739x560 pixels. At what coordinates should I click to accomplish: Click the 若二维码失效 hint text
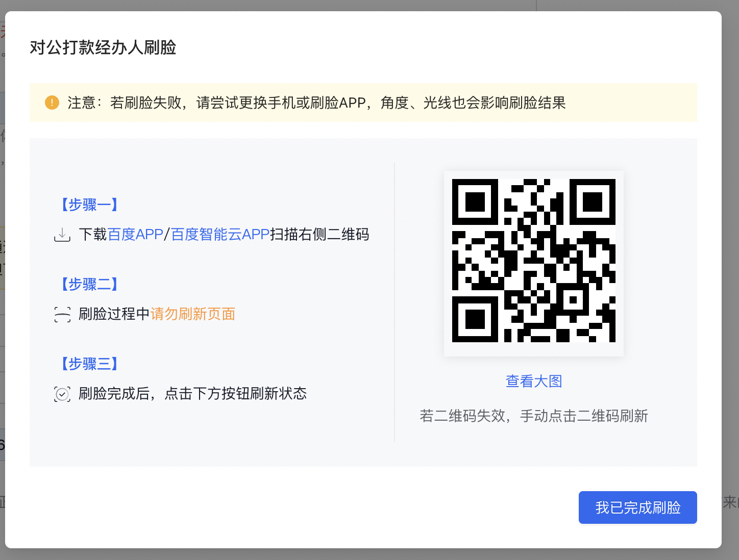pos(534,416)
